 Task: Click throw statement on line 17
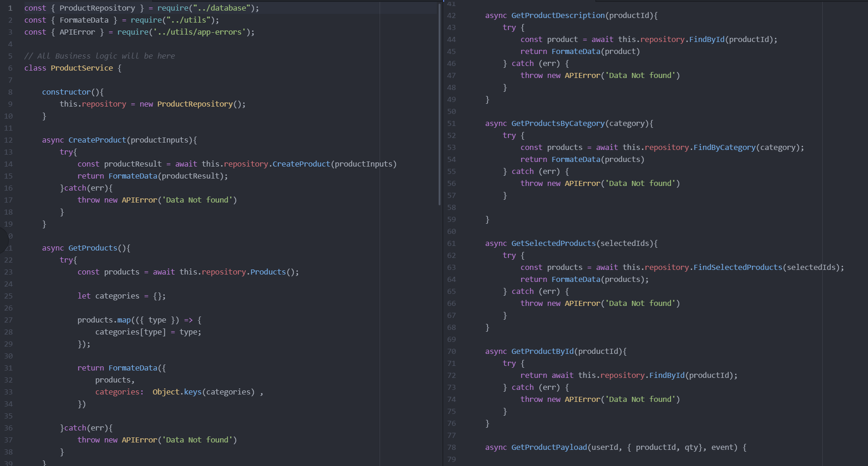click(157, 200)
